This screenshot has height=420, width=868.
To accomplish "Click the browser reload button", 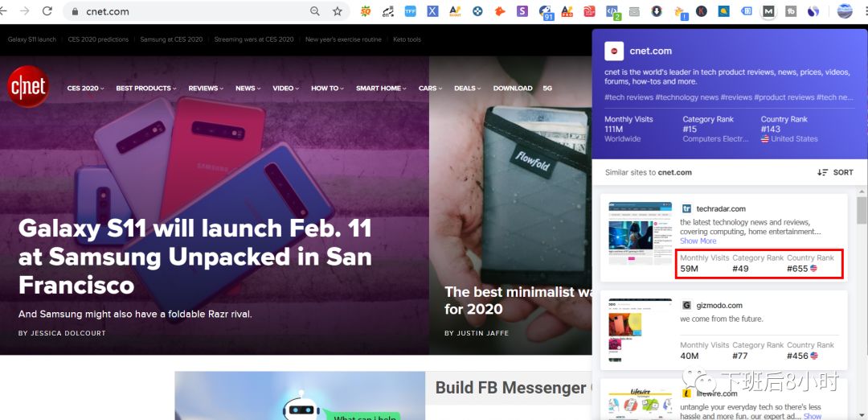I will point(47,11).
